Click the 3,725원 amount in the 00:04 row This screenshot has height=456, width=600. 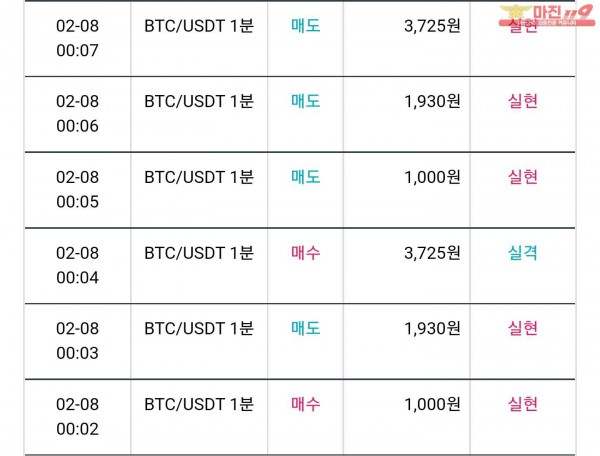click(x=432, y=253)
